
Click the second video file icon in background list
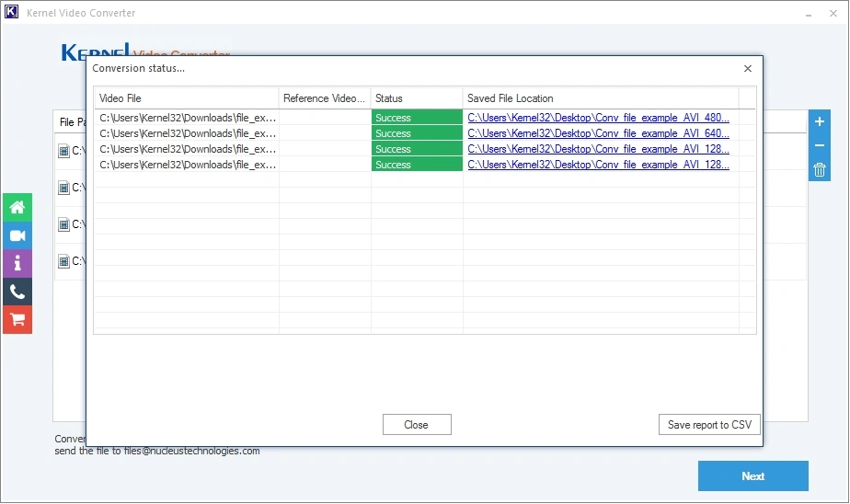(64, 188)
